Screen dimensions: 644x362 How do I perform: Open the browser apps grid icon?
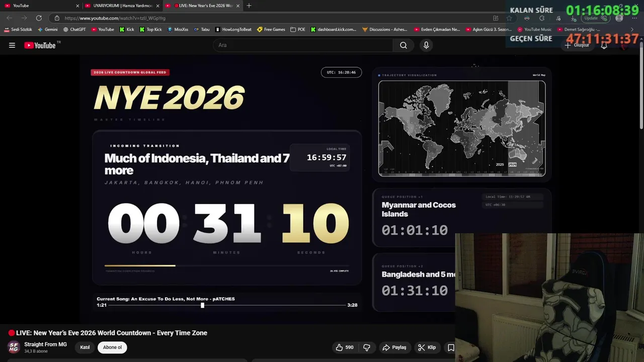[496, 18]
